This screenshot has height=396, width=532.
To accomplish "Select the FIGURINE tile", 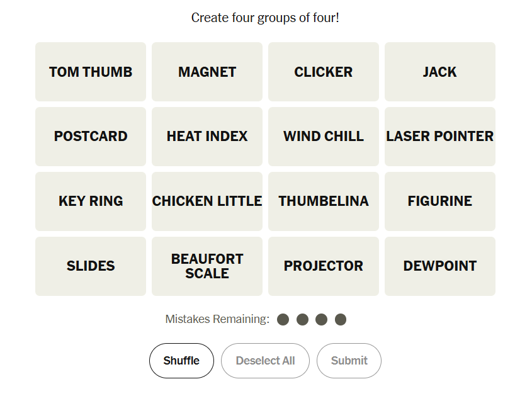I will 440,201.
